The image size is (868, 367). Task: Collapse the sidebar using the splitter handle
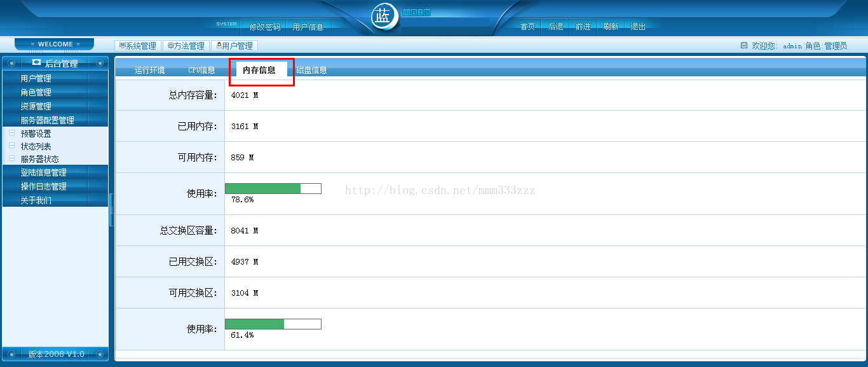point(111,210)
